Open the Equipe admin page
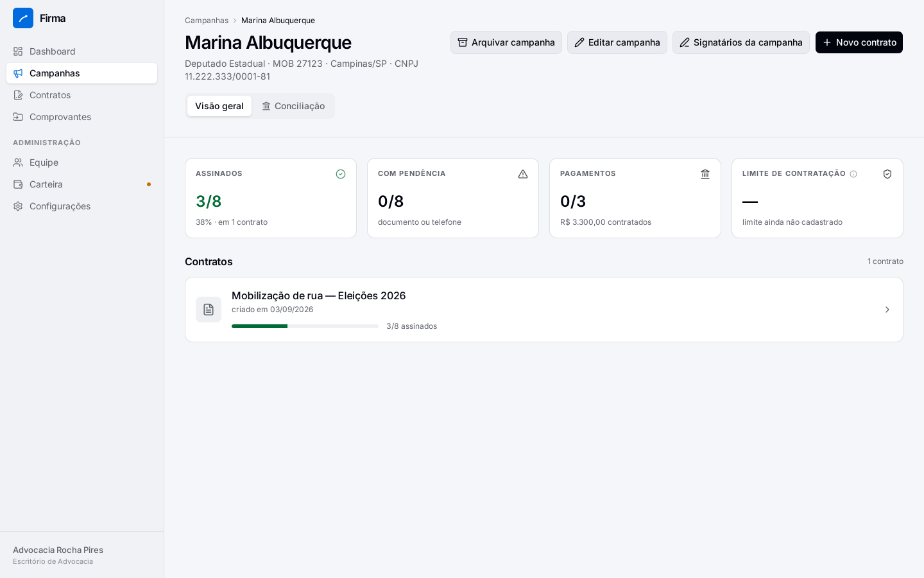Viewport: 924px width, 578px height. 81,162
